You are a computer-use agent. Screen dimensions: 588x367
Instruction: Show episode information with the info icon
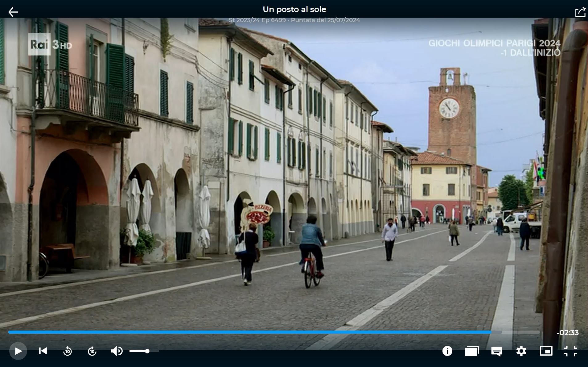[x=447, y=351]
